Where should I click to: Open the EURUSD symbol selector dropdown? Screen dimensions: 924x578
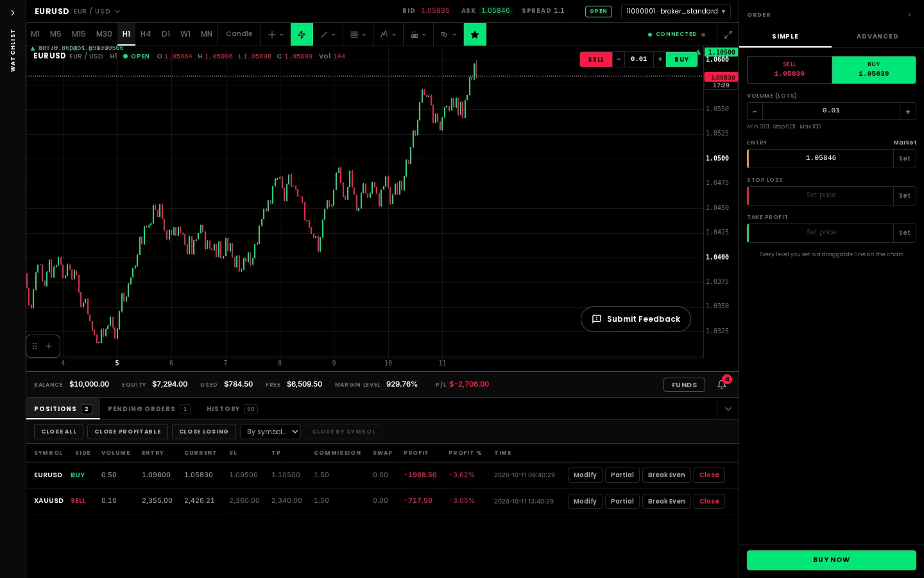pos(77,12)
